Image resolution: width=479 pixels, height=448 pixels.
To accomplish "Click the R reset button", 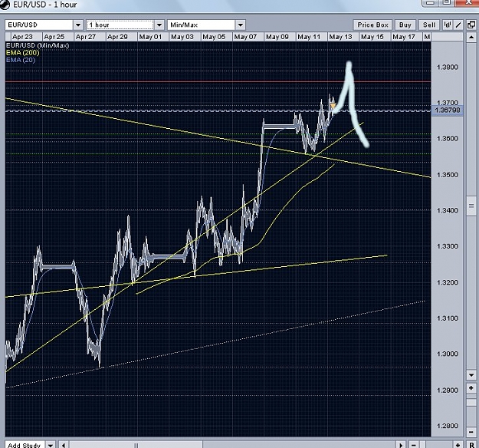I will (471, 445).
